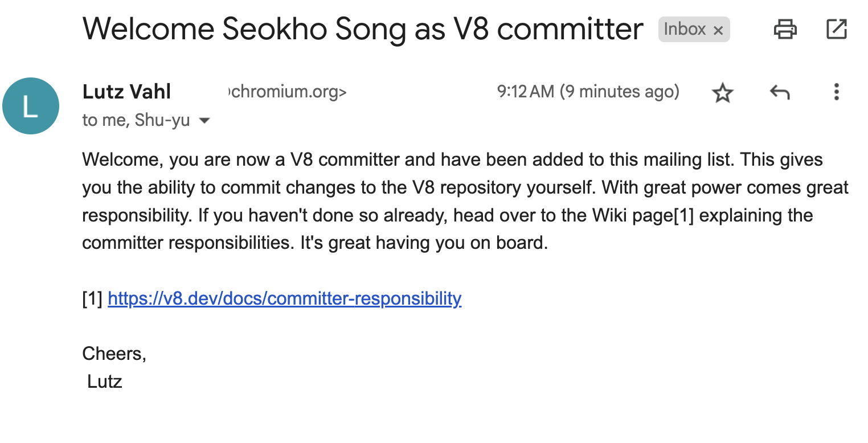Expand recipient details arrow next to Shu-yu

(x=204, y=121)
